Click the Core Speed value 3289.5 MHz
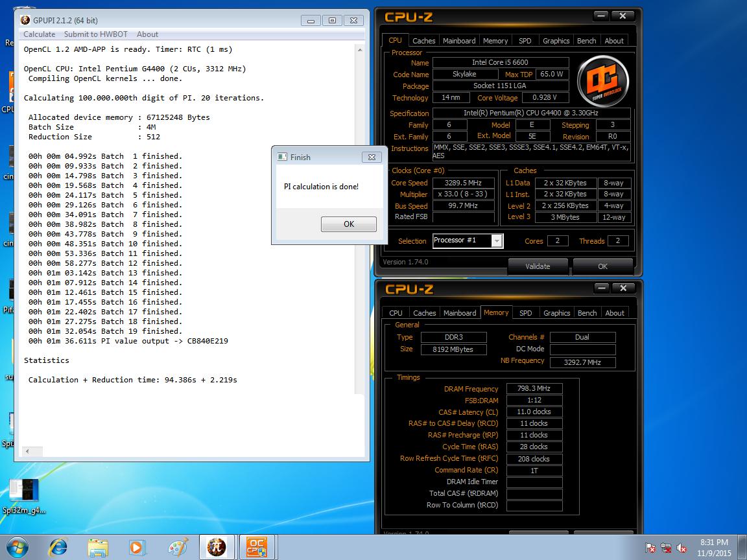 click(x=463, y=183)
